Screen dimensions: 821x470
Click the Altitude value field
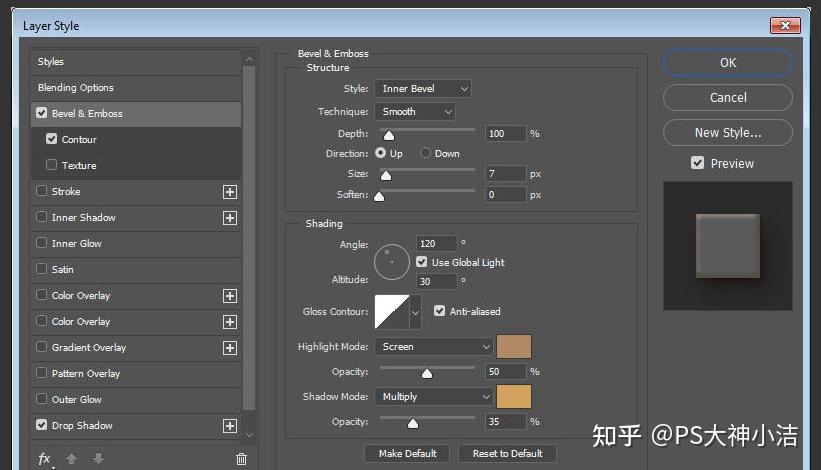coord(436,282)
